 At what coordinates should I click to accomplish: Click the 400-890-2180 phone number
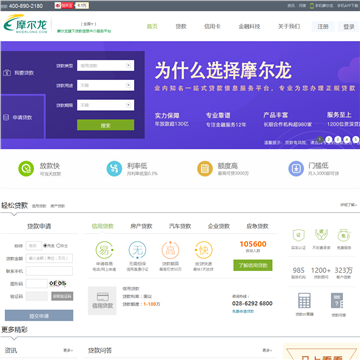pyautogui.click(x=26, y=6)
